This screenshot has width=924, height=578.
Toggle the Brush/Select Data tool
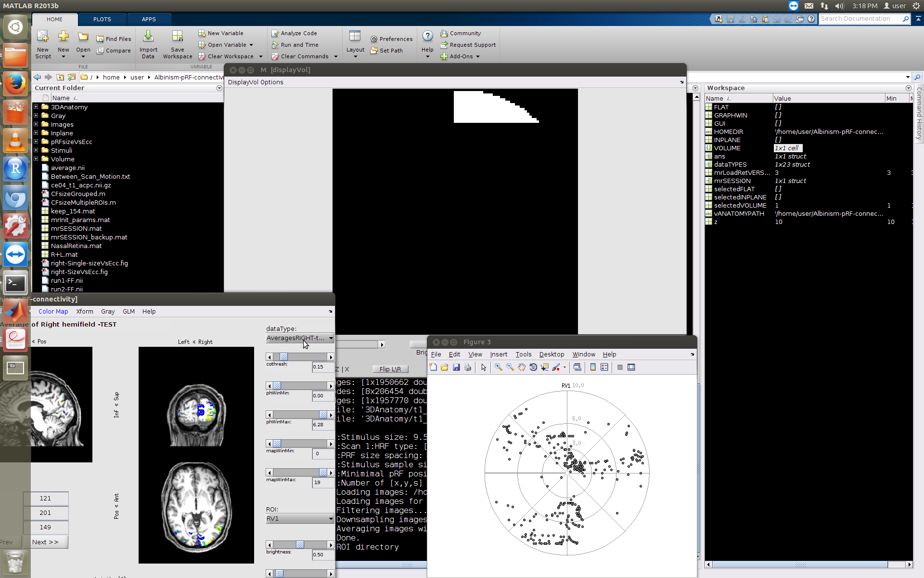pos(557,367)
